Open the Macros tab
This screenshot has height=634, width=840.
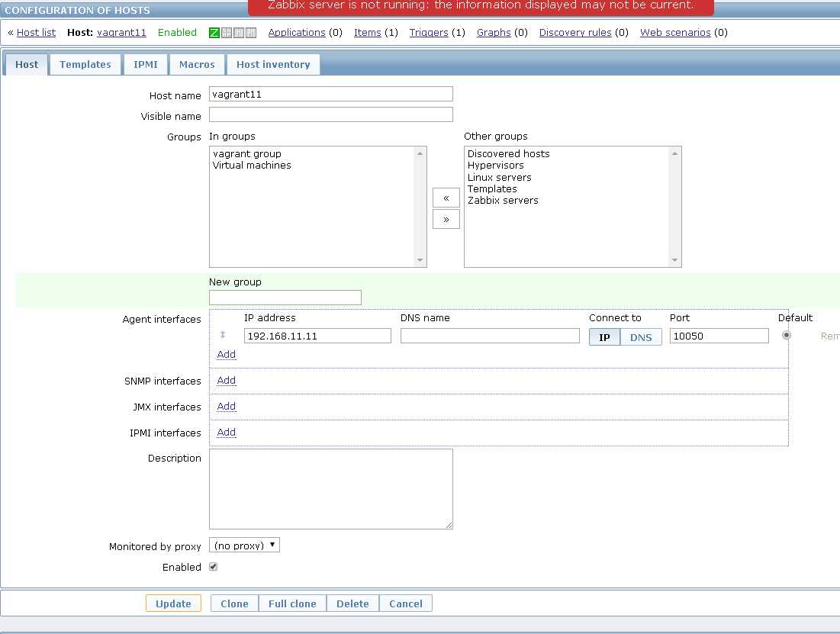[197, 64]
